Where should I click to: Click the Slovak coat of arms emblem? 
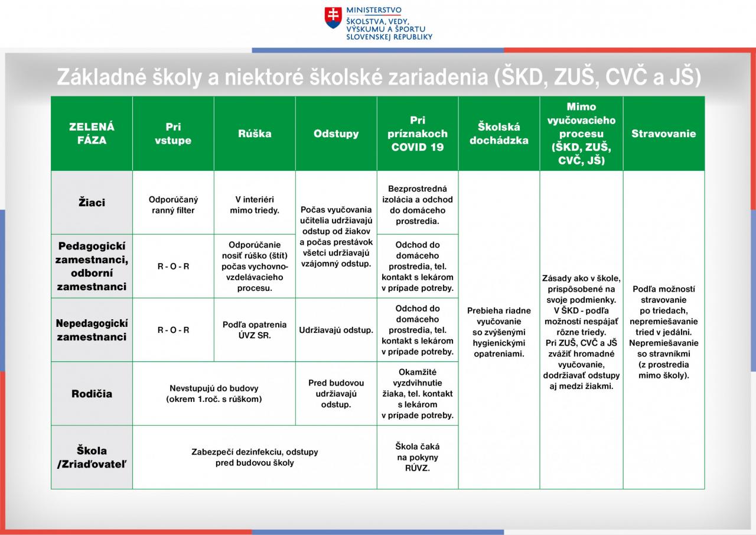tap(333, 18)
